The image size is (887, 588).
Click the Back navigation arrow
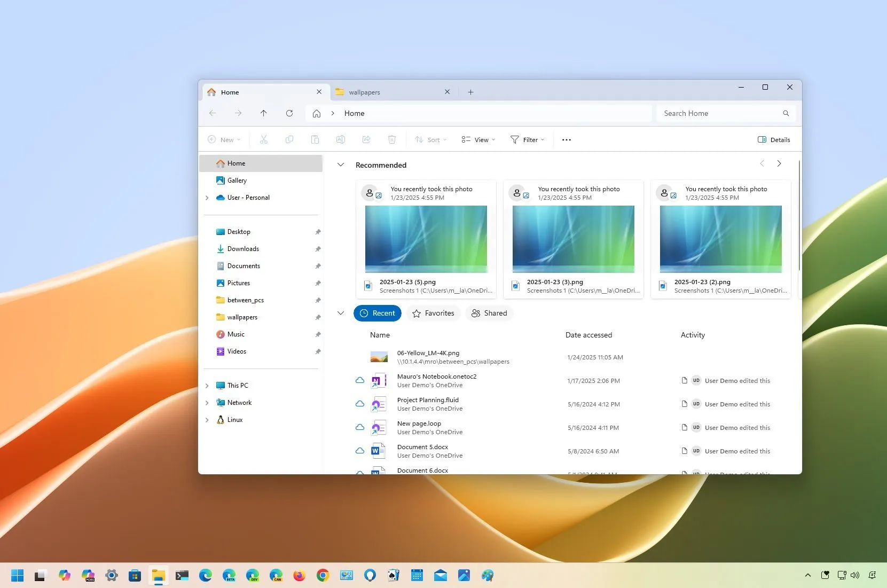click(x=213, y=113)
